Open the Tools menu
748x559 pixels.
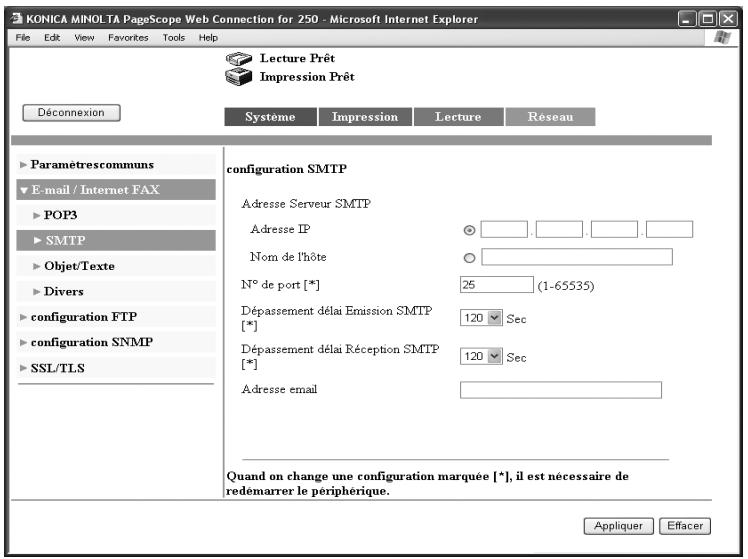click(x=174, y=38)
